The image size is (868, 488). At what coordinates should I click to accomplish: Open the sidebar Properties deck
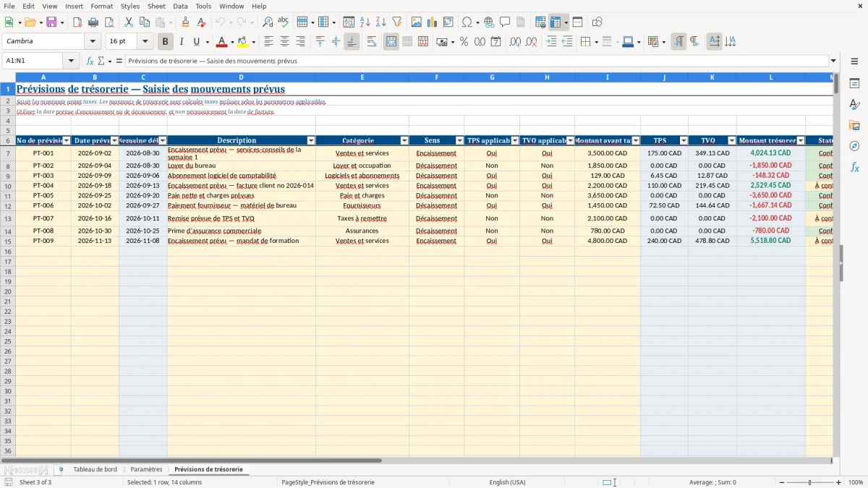click(x=854, y=84)
